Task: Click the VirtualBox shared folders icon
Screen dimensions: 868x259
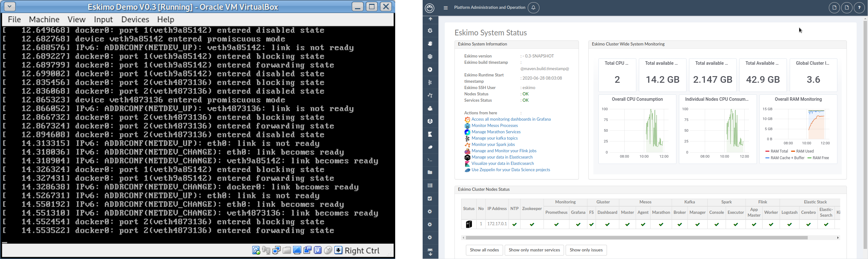Action: [287, 250]
